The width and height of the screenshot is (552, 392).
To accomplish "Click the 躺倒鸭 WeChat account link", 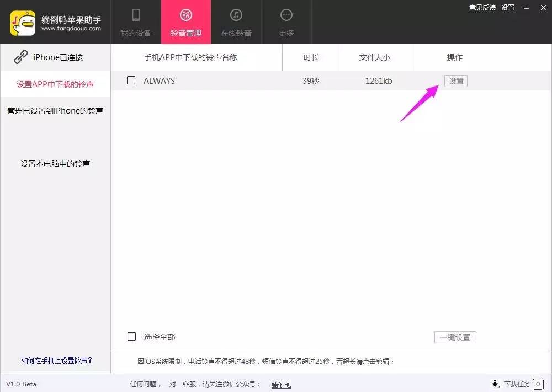I will pos(281,384).
